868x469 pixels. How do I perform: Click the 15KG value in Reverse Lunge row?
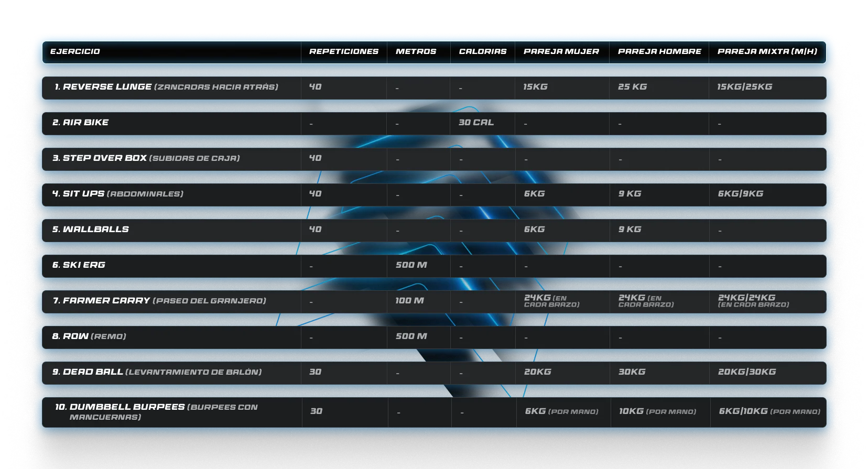(535, 87)
